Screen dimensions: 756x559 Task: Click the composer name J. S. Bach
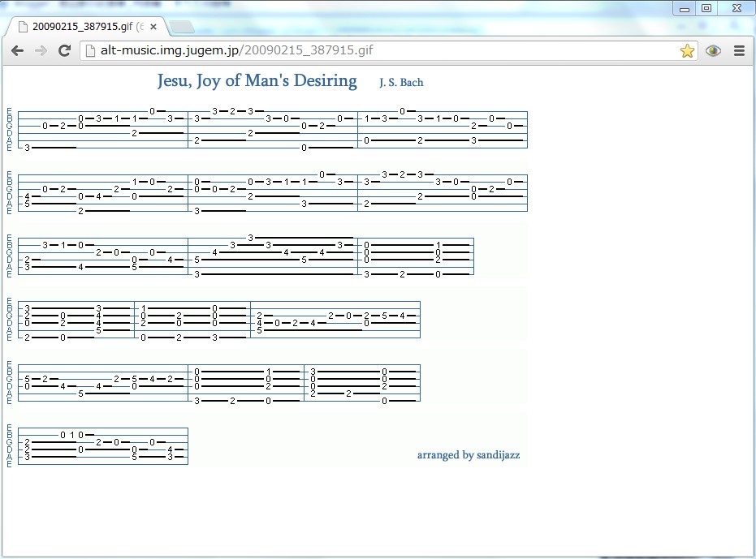pyautogui.click(x=401, y=83)
